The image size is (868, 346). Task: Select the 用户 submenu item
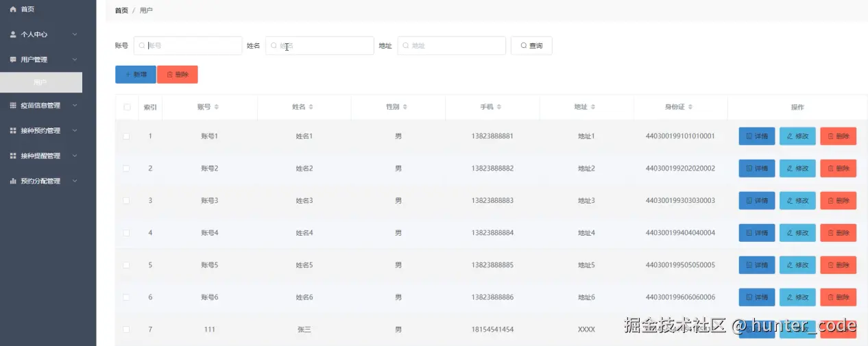point(41,82)
